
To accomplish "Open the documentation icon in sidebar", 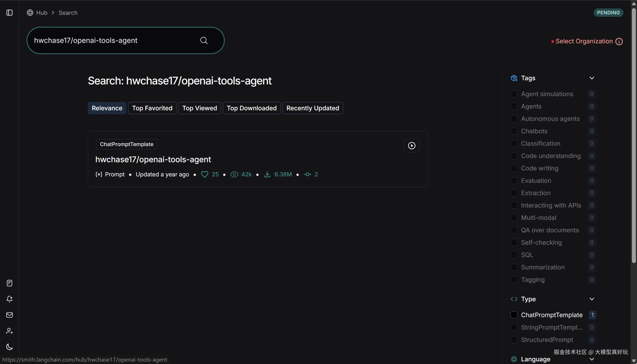I will point(10,283).
